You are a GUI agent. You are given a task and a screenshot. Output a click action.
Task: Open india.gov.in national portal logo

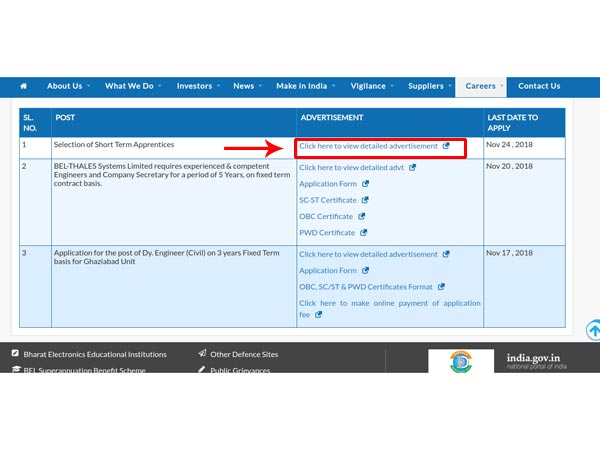(x=536, y=361)
